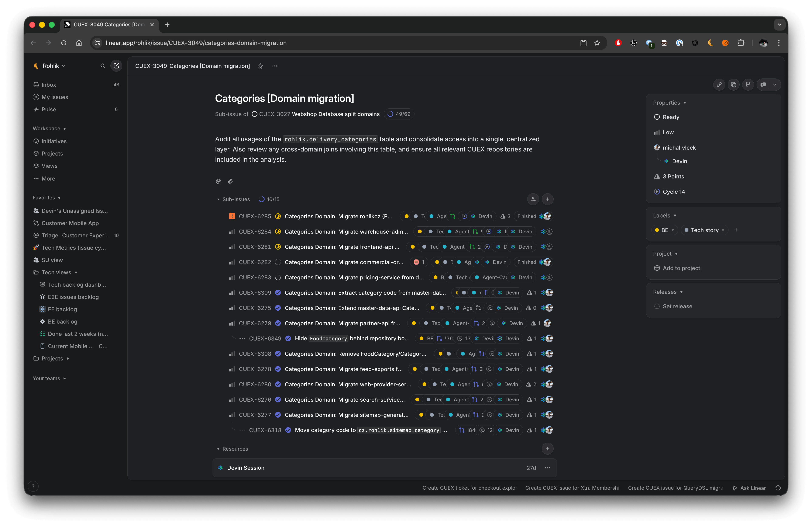Click the attachment paperclip icon
812x527 pixels.
pos(230,181)
